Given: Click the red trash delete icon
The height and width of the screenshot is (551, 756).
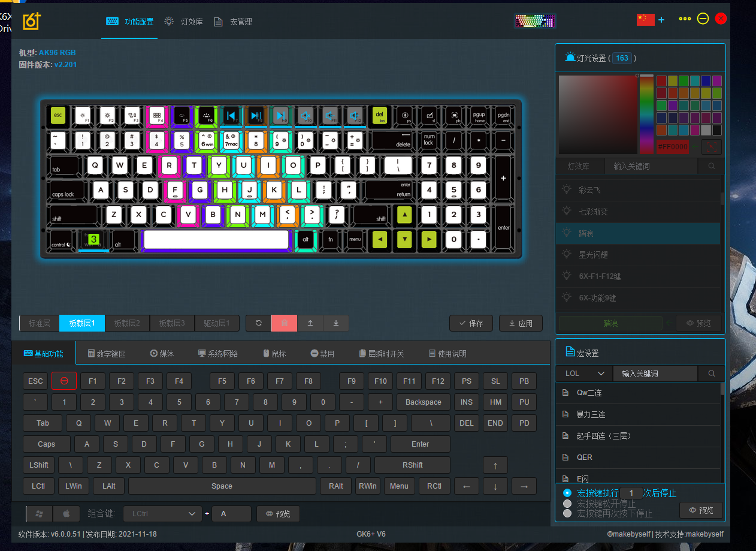Looking at the screenshot, I should (285, 323).
